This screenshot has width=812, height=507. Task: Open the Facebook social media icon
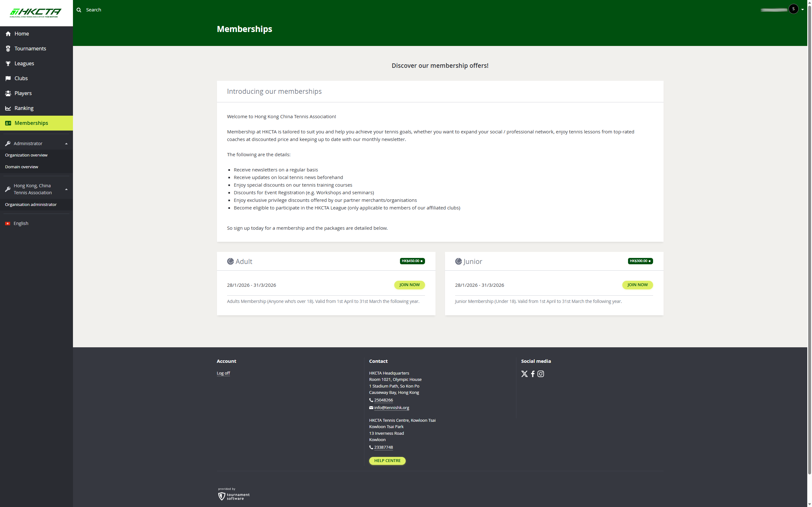(533, 374)
